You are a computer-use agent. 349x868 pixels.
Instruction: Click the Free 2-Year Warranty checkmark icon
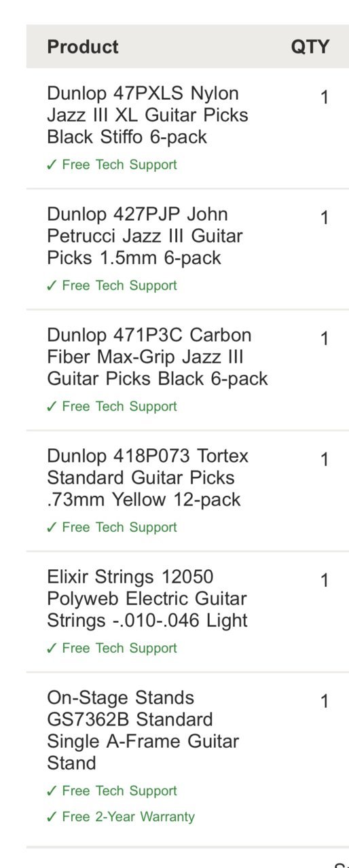point(52,817)
